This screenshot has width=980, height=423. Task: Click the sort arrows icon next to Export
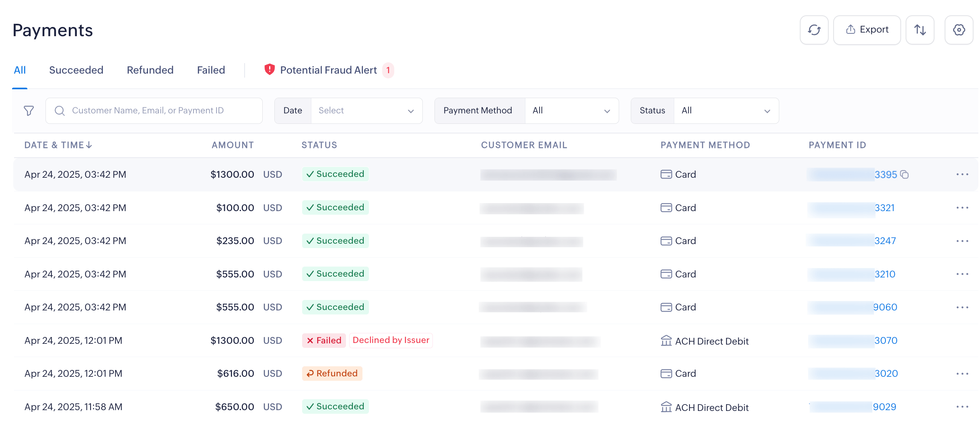click(920, 30)
